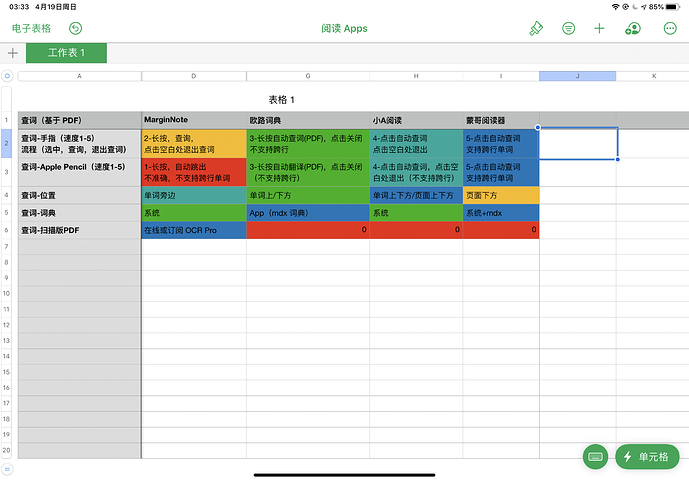Select column I header
The image size is (689, 481).
coord(501,76)
